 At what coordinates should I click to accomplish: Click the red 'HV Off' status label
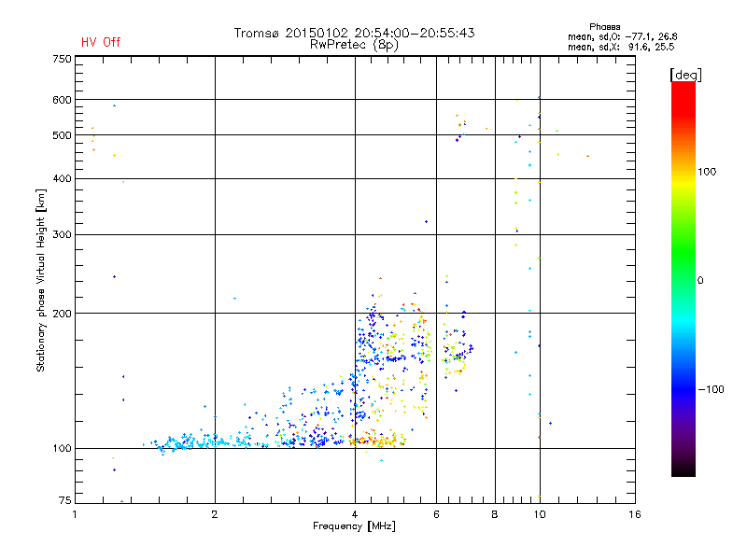point(100,42)
